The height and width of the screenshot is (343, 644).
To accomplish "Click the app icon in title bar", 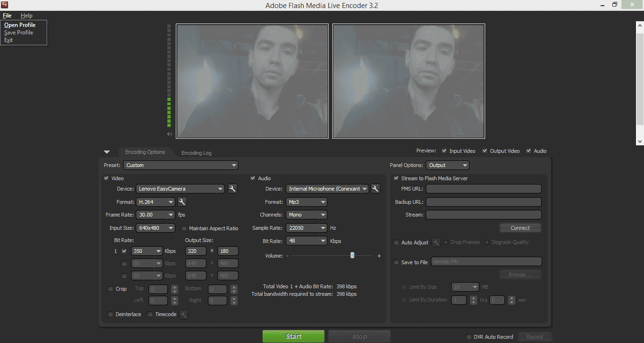I will (x=5, y=5).
